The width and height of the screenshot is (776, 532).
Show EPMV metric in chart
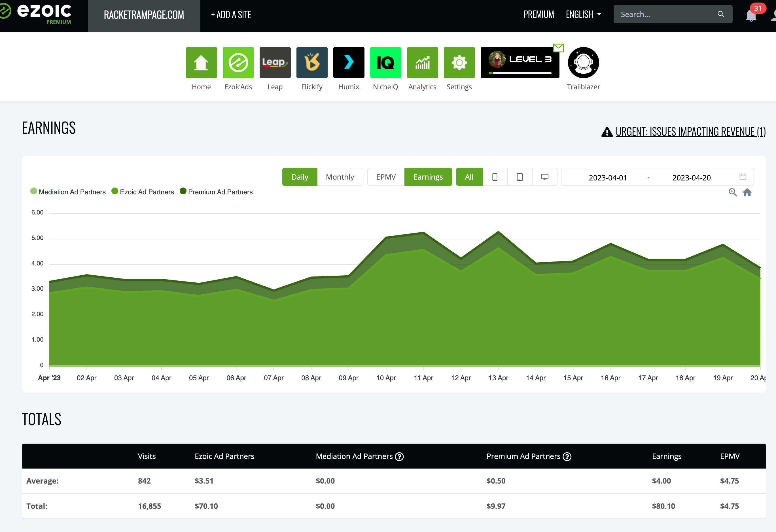(386, 177)
